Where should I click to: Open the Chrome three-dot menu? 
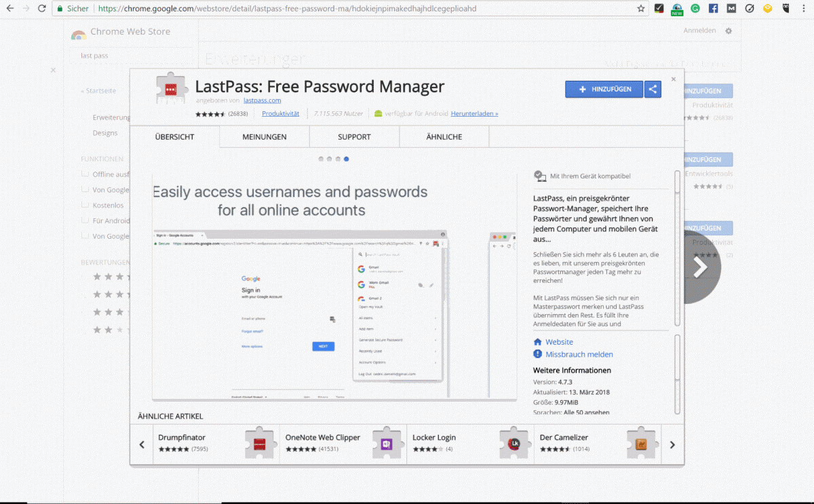[803, 9]
